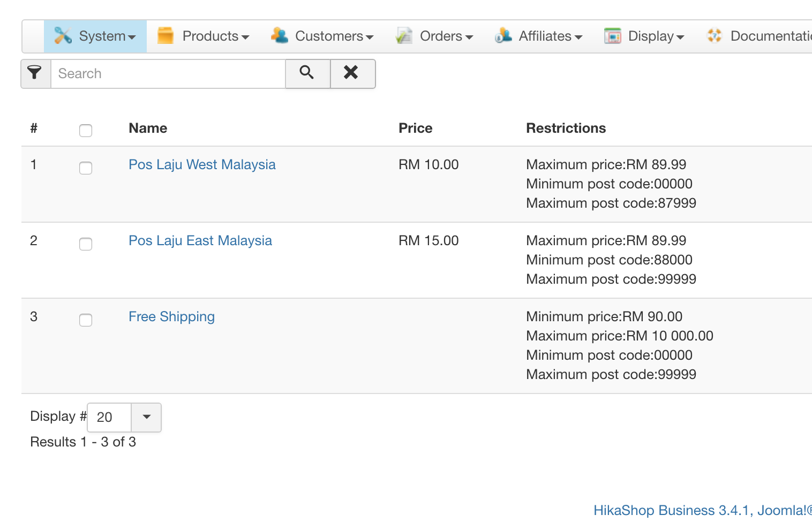This screenshot has width=812, height=530.
Task: Clear search with the X button
Action: tap(352, 73)
